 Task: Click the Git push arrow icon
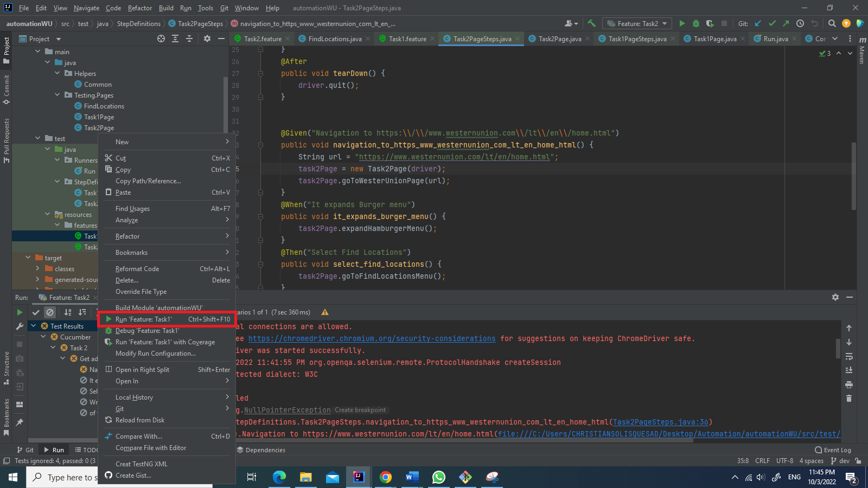coord(786,23)
